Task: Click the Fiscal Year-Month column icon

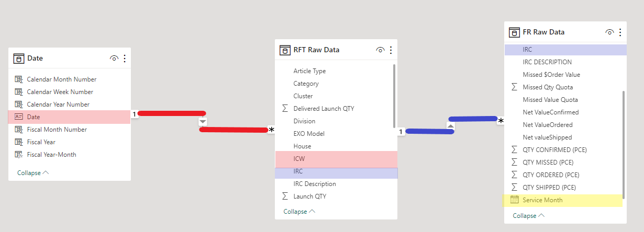Action: pos(19,155)
